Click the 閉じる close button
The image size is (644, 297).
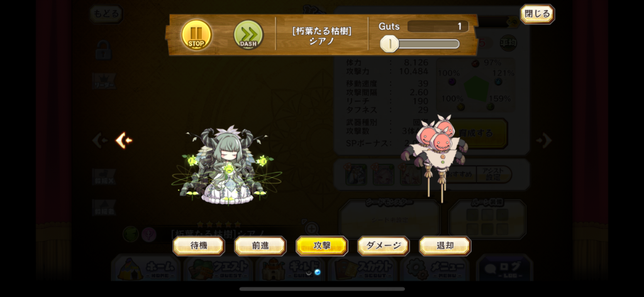[537, 14]
